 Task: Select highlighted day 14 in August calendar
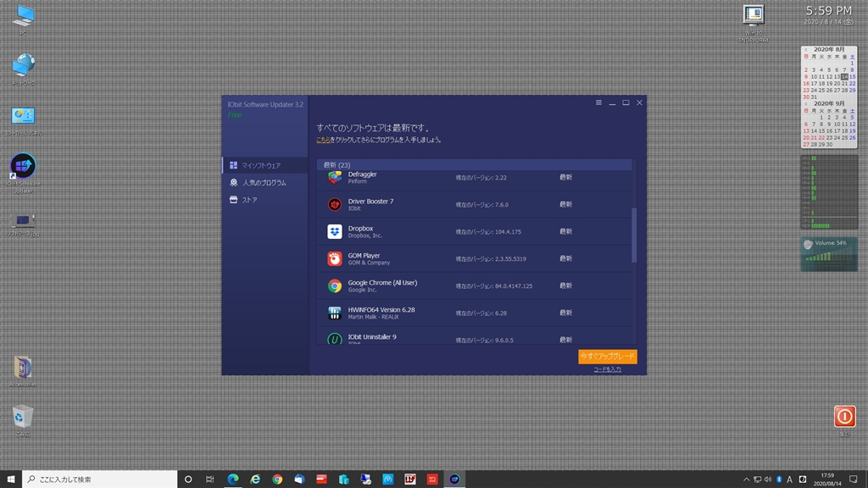pos(844,76)
